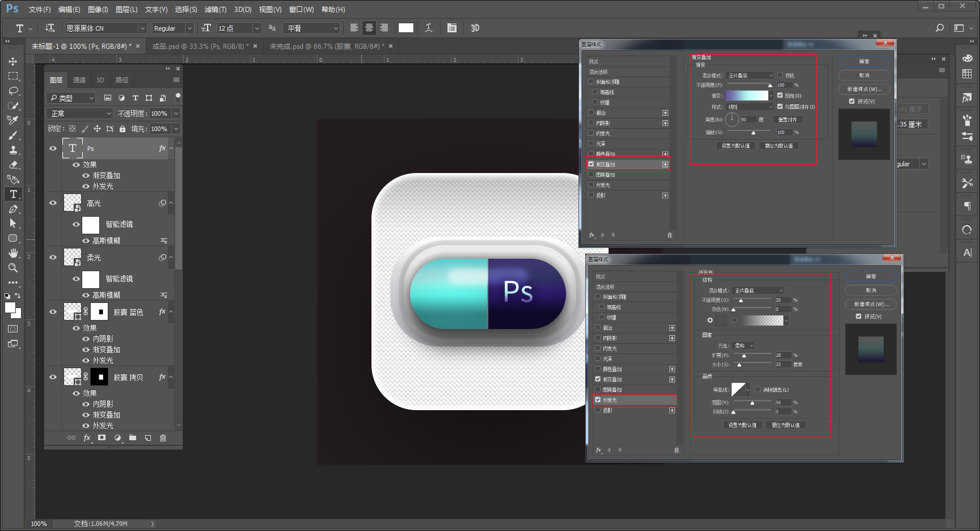Hide the 柔光 layer

(53, 258)
